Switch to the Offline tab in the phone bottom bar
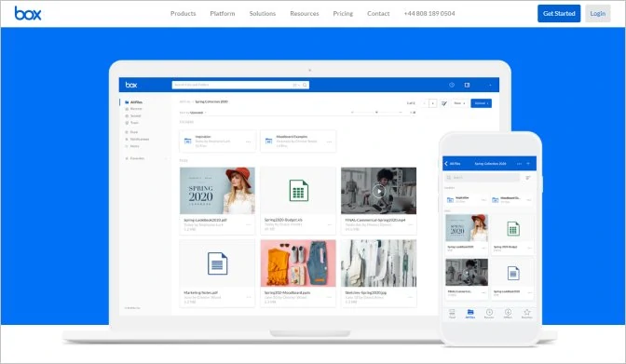This screenshot has height=364, width=626. pos(508,314)
